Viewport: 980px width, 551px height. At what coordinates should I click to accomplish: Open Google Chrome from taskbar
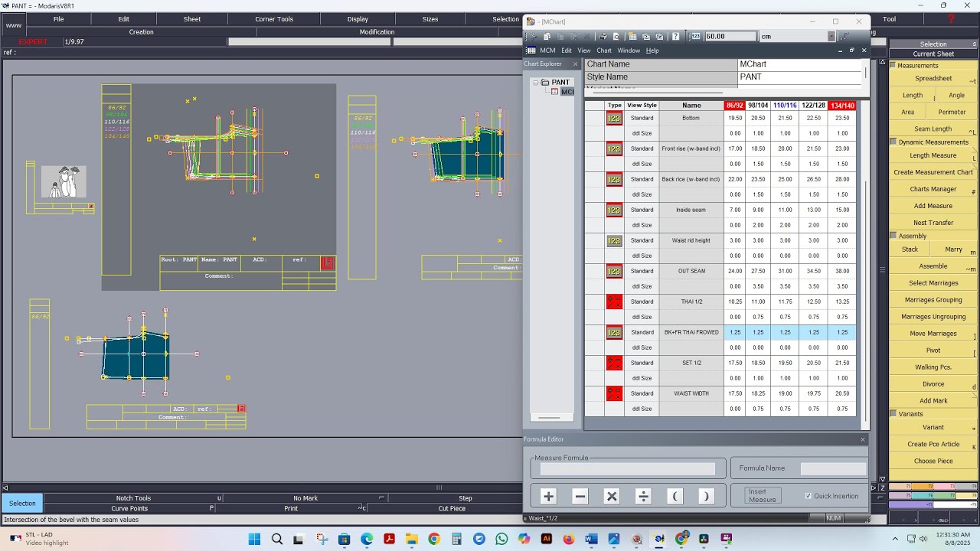point(434,539)
